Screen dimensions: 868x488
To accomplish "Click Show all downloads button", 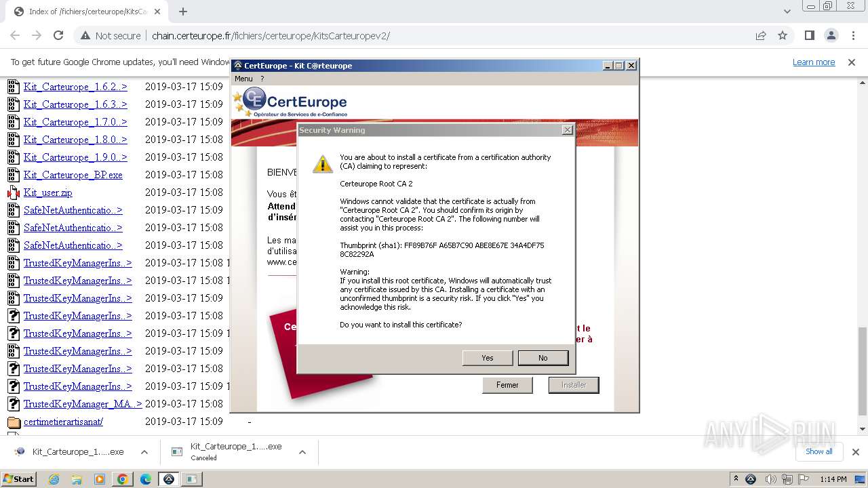I will (818, 451).
